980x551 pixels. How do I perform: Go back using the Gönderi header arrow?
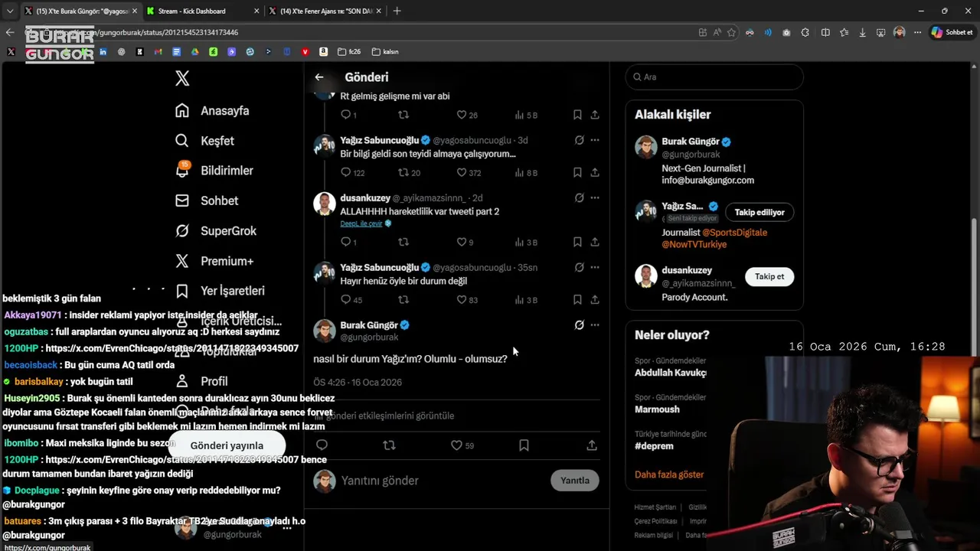(319, 77)
